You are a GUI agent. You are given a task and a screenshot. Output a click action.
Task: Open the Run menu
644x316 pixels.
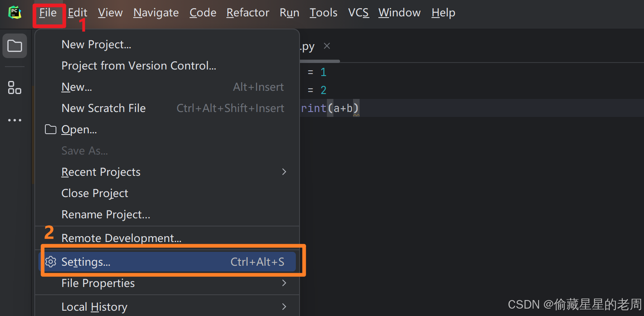click(x=289, y=13)
